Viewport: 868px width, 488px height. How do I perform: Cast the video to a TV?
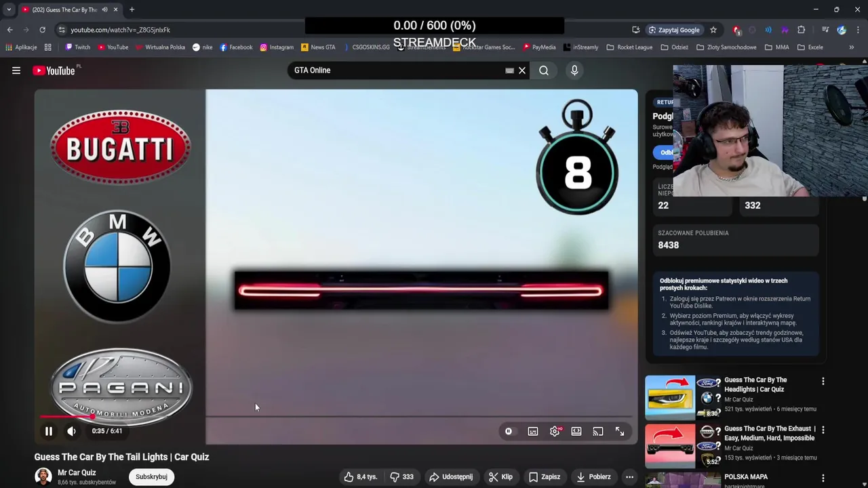tap(598, 431)
